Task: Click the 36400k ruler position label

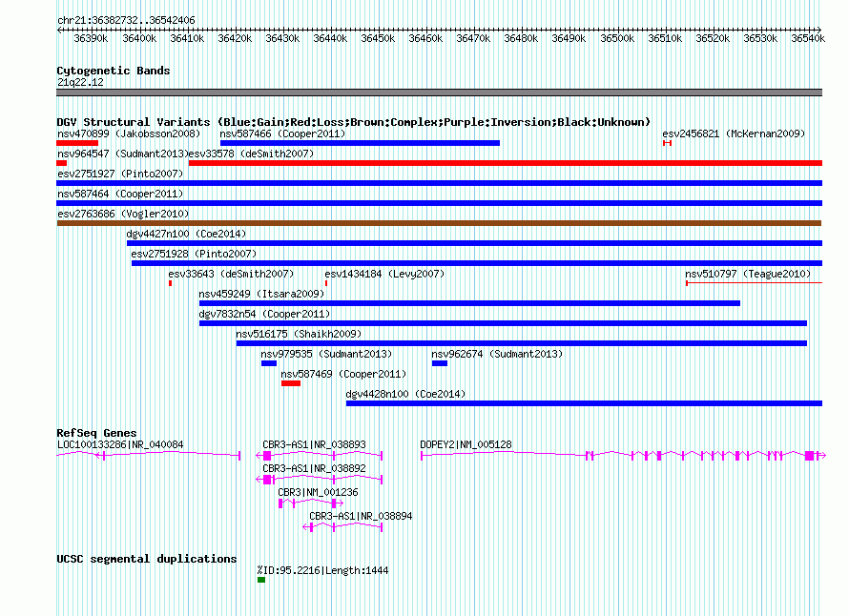Action: [139, 38]
